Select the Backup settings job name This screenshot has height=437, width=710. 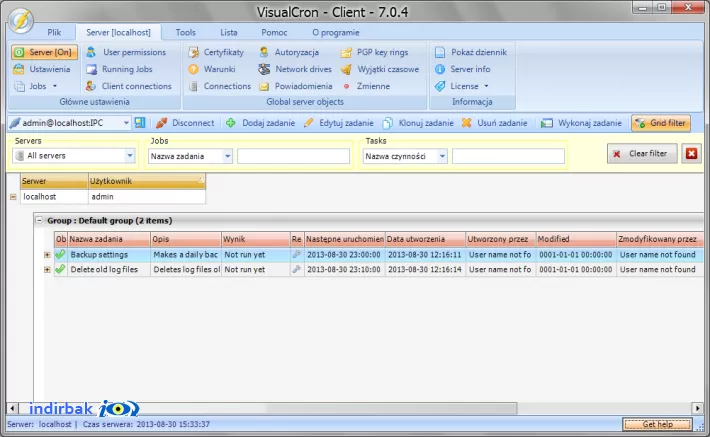coord(99,255)
